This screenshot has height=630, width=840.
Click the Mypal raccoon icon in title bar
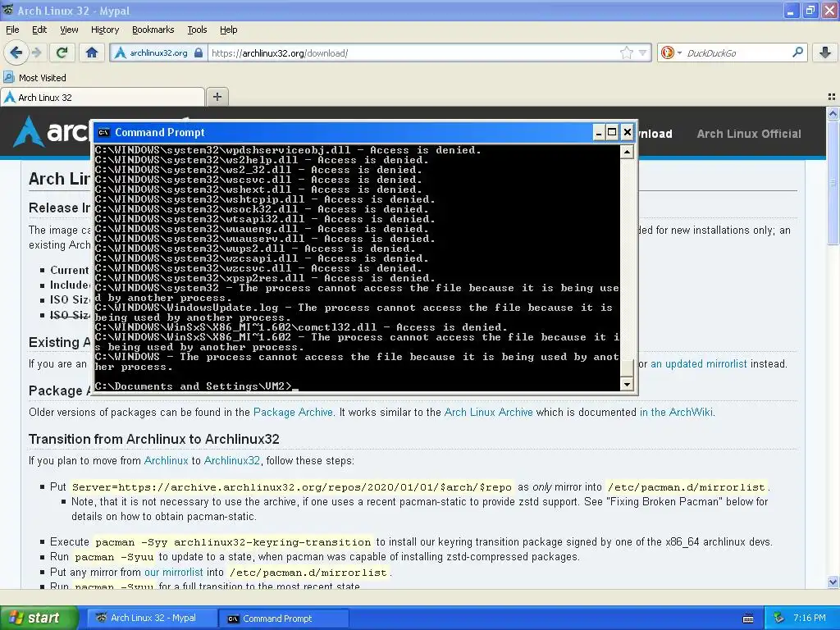(x=7, y=10)
